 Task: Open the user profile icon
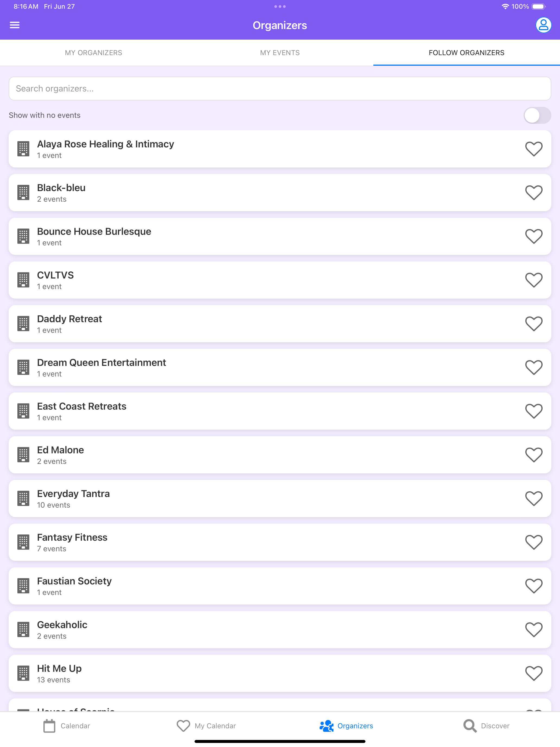coord(543,25)
